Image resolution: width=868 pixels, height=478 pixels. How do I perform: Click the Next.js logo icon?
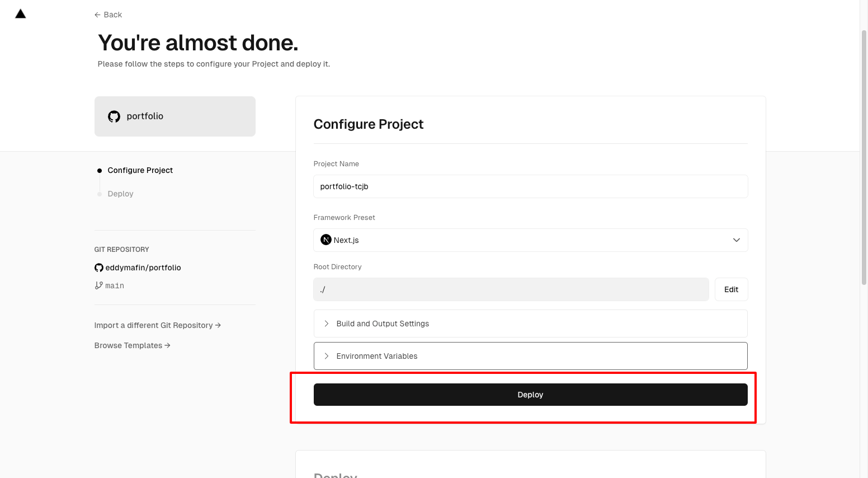325,240
